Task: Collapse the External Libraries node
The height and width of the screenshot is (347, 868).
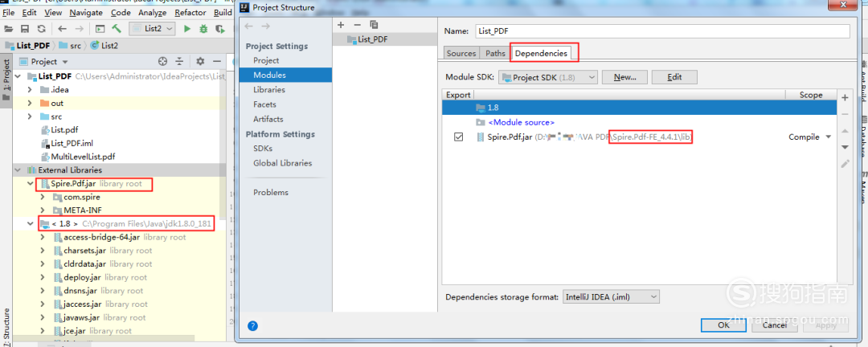Action: tap(18, 170)
